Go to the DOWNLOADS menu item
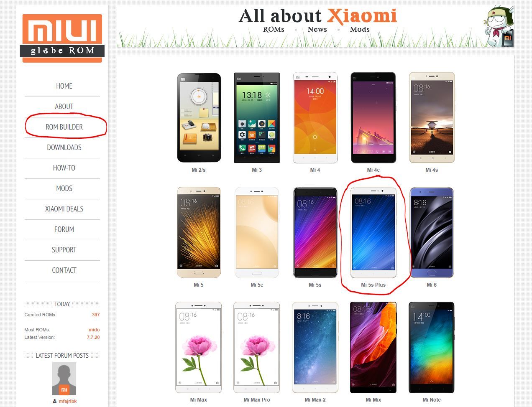 (64, 148)
